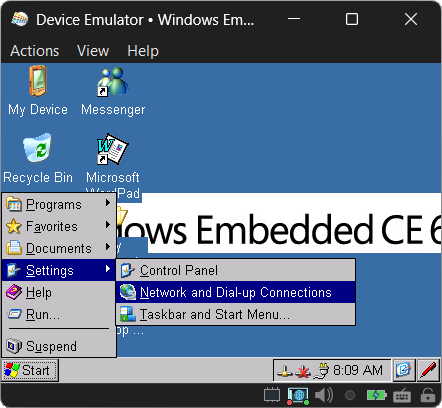
Task: Click the Start button
Action: (30, 370)
